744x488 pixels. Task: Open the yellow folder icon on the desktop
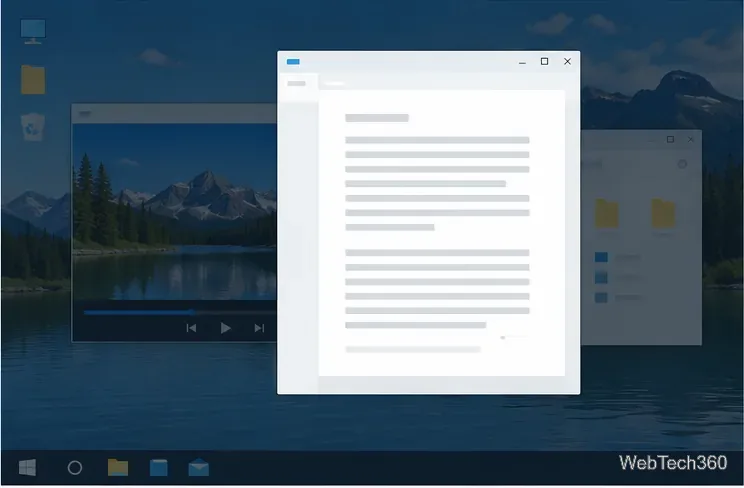[x=33, y=79]
